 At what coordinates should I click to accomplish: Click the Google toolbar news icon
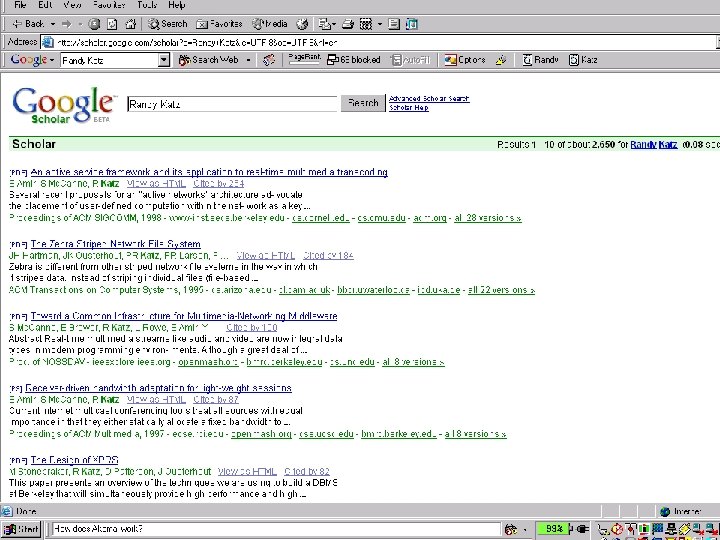pyautogui.click(x=269, y=60)
